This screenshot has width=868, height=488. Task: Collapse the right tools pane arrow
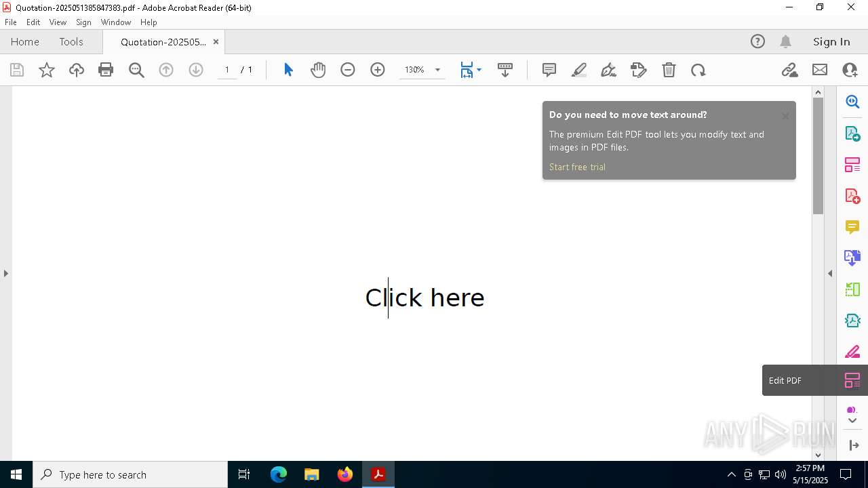[830, 274]
